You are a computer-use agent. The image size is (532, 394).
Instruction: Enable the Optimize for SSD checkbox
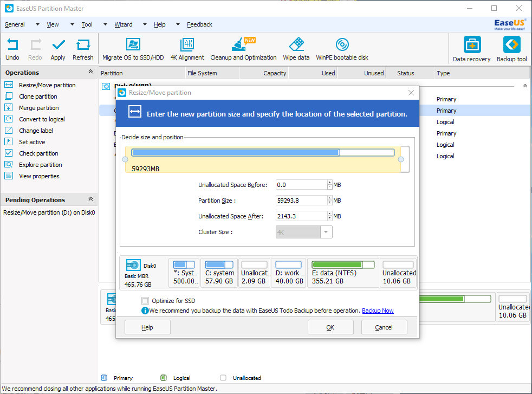click(145, 301)
